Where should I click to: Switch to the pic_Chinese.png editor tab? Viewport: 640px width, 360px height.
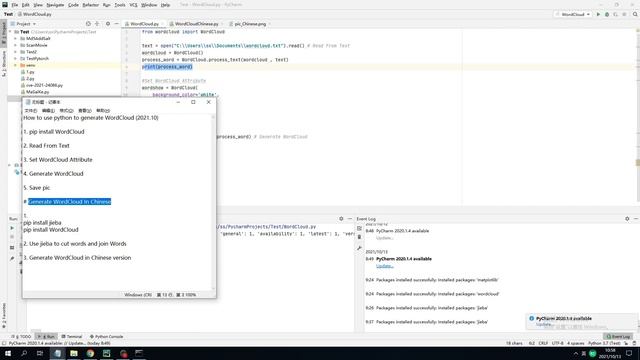[250, 24]
